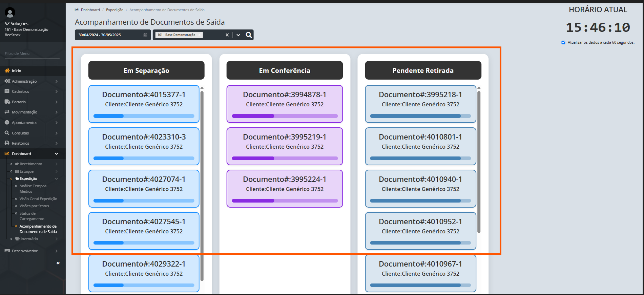
Task: Collapse sidebar with double-arrow icon
Action: 58,263
